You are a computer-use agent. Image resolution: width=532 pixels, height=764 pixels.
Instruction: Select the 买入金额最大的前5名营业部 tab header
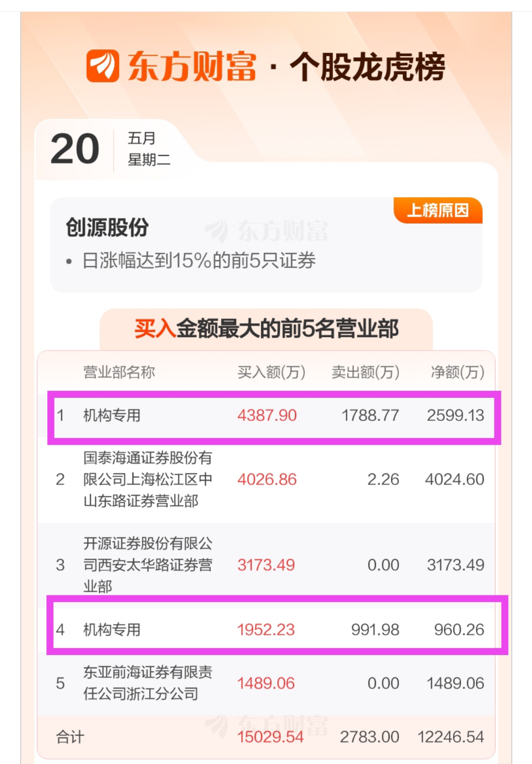266,329
